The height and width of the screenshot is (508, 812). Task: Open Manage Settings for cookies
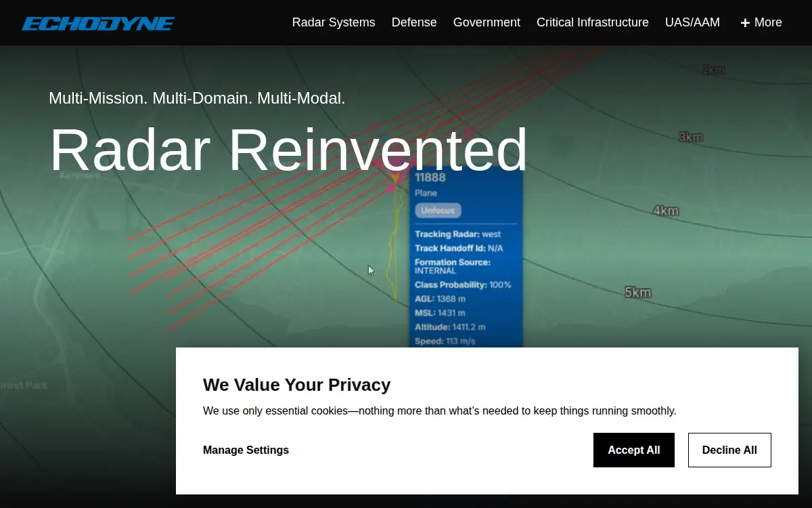pyautogui.click(x=246, y=450)
